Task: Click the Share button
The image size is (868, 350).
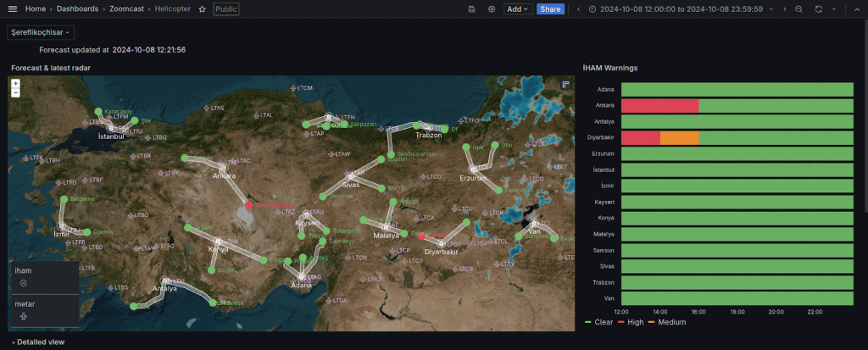Action: [550, 8]
